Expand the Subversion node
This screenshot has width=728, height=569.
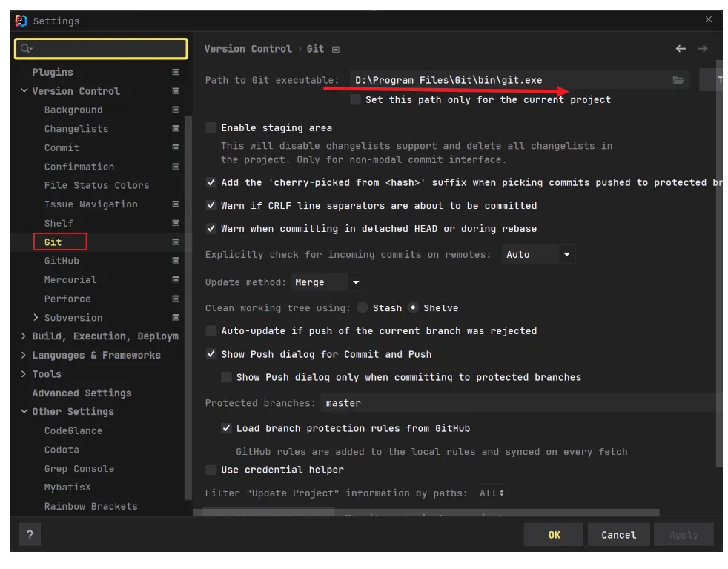coord(36,317)
